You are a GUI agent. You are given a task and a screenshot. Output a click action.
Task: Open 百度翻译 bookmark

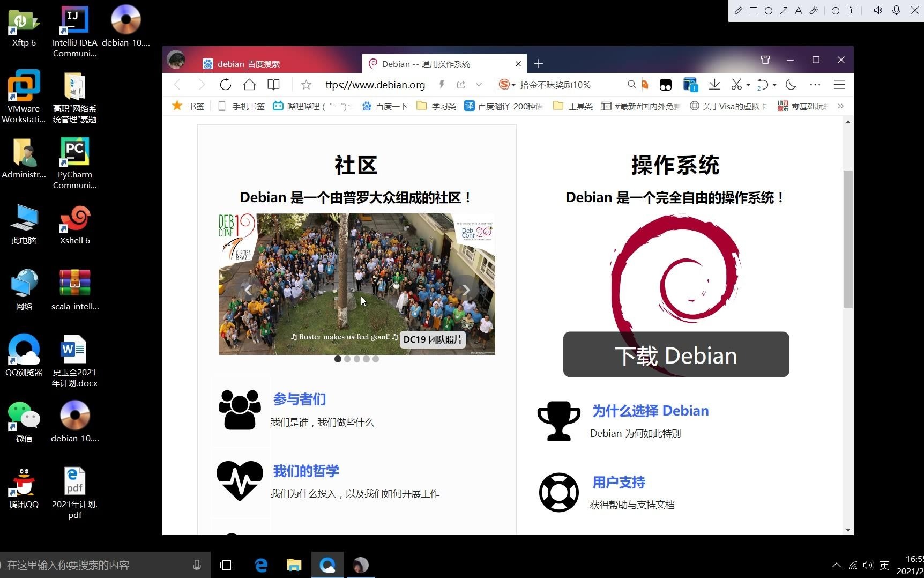[x=503, y=106]
